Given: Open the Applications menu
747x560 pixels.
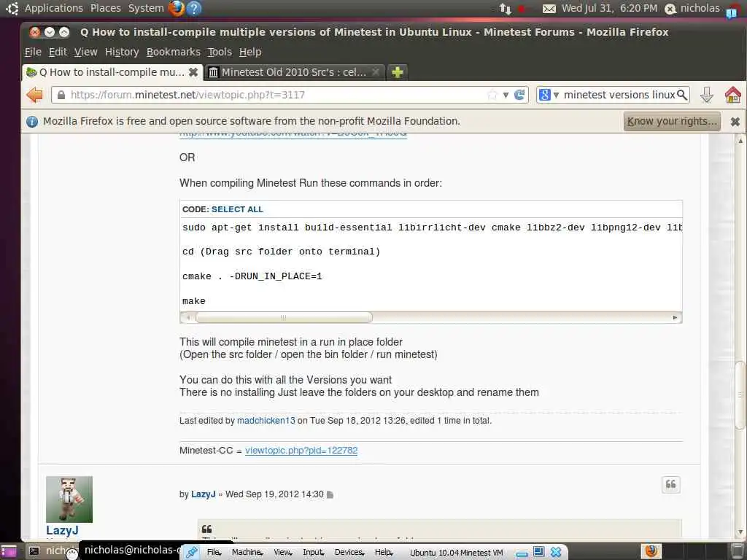Looking at the screenshot, I should point(54,8).
